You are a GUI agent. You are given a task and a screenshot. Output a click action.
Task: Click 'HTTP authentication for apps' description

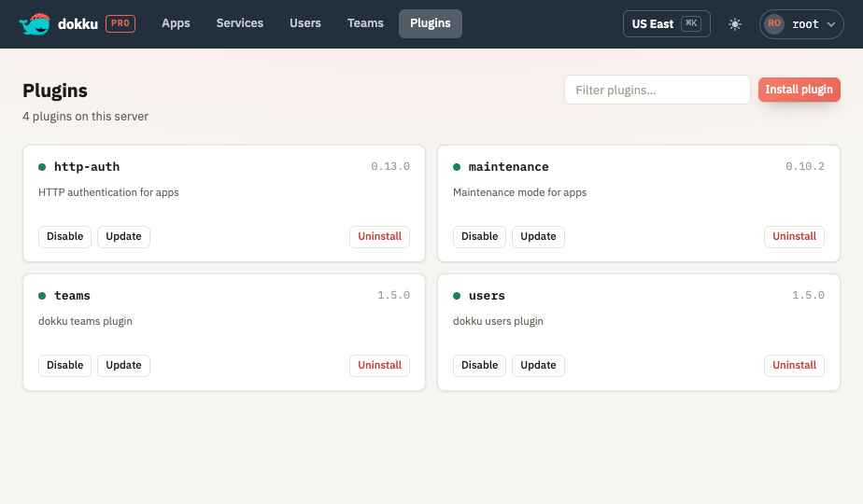click(108, 192)
